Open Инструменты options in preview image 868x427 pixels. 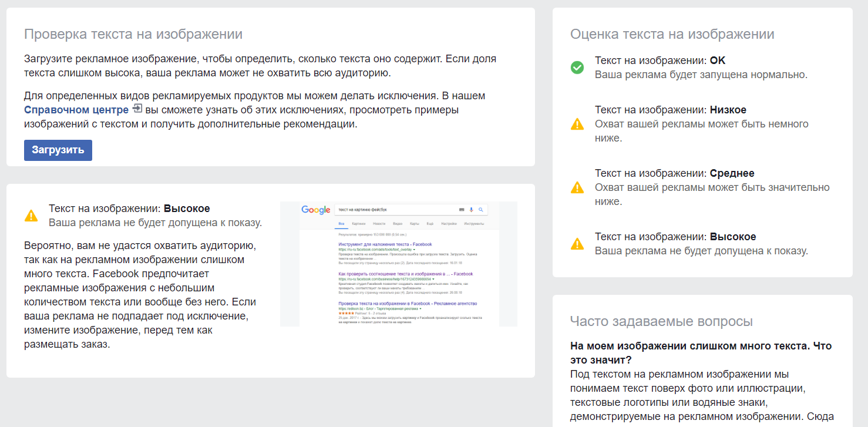coord(474,224)
